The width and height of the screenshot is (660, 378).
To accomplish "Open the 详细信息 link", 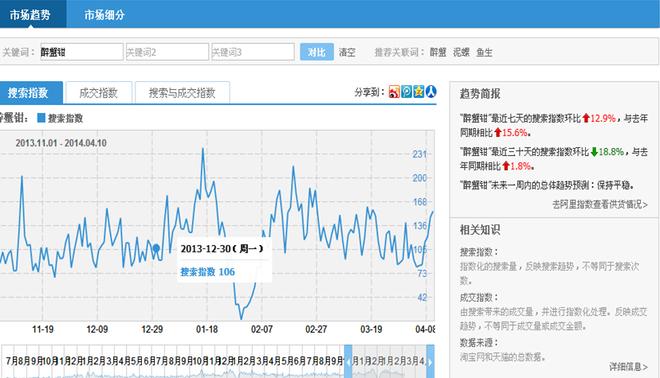I will (x=628, y=367).
